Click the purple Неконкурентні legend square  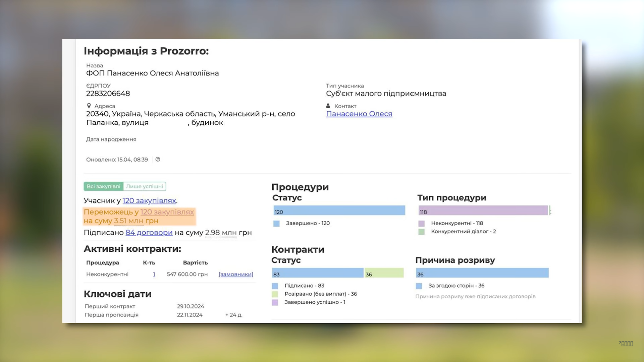click(422, 224)
